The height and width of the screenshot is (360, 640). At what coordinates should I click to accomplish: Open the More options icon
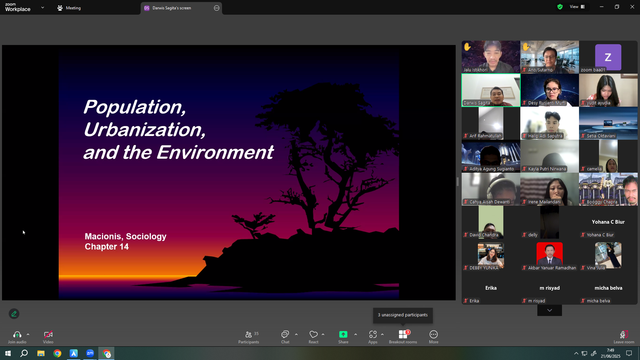pos(433,334)
